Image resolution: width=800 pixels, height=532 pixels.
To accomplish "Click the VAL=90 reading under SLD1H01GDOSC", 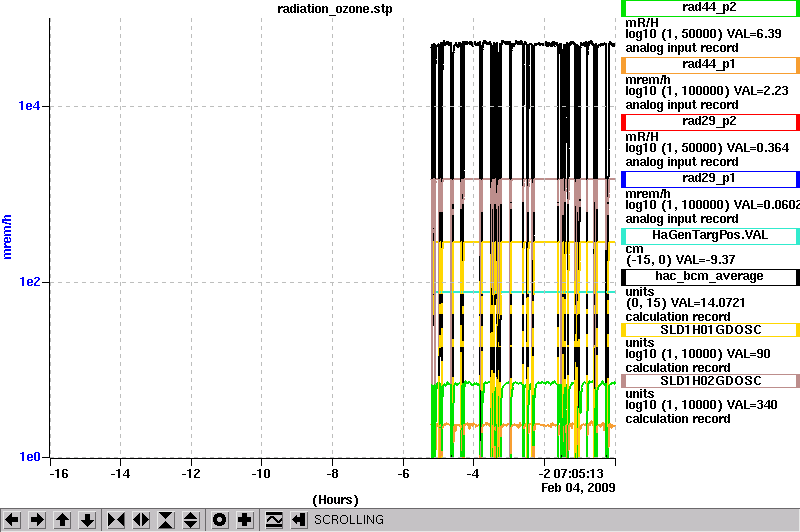I will click(x=748, y=354).
